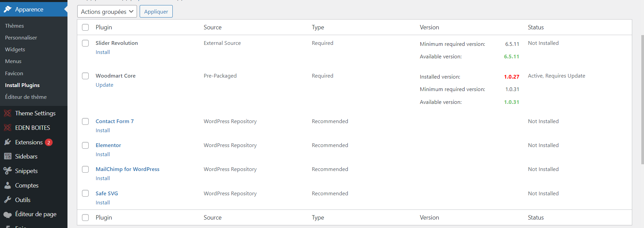Click the Apparence paintbrush icon
Image resolution: width=644 pixels, height=228 pixels.
8,9
